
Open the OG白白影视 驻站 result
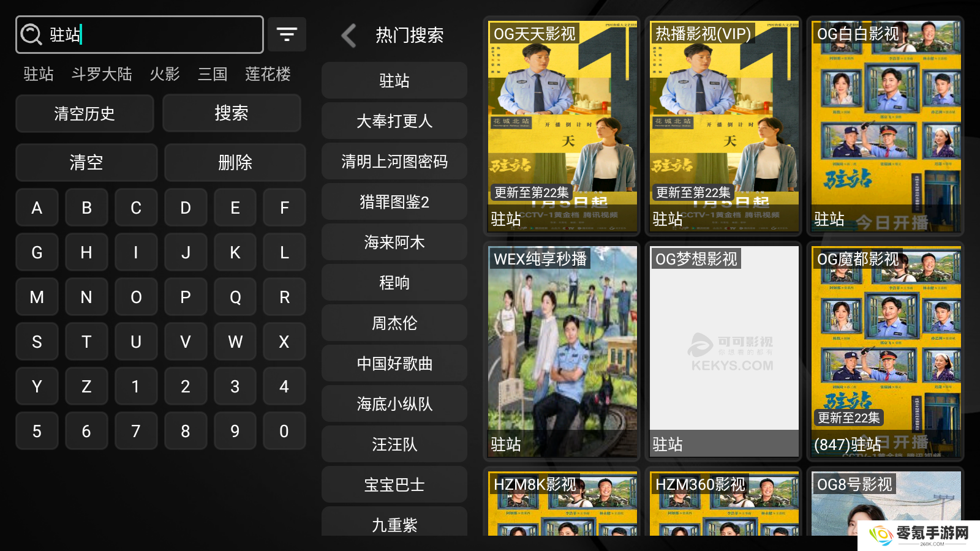pyautogui.click(x=886, y=126)
